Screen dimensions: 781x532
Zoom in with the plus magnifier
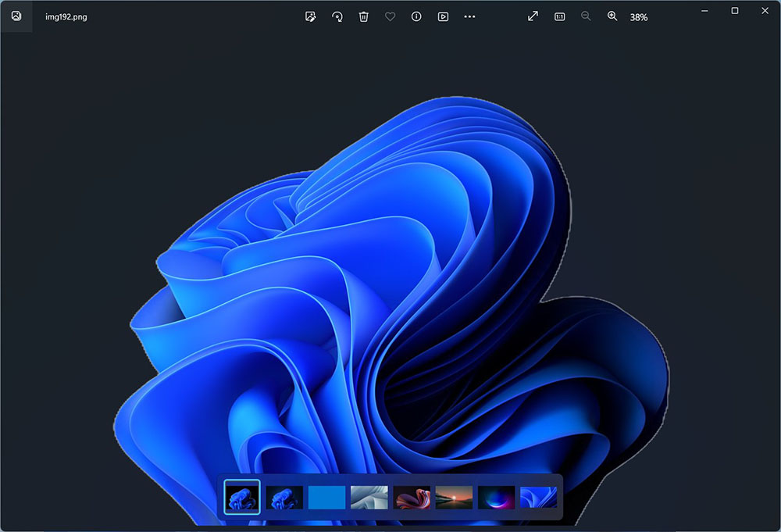pos(612,16)
